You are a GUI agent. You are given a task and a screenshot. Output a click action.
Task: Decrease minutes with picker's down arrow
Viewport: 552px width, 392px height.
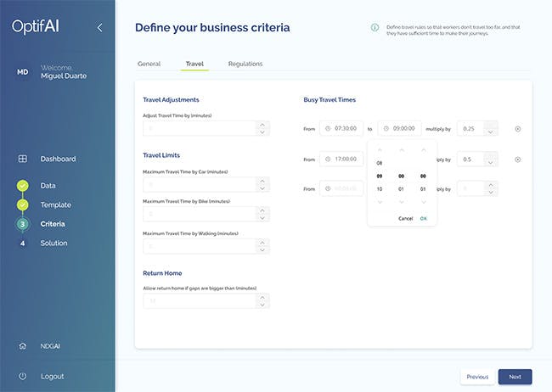click(x=402, y=202)
